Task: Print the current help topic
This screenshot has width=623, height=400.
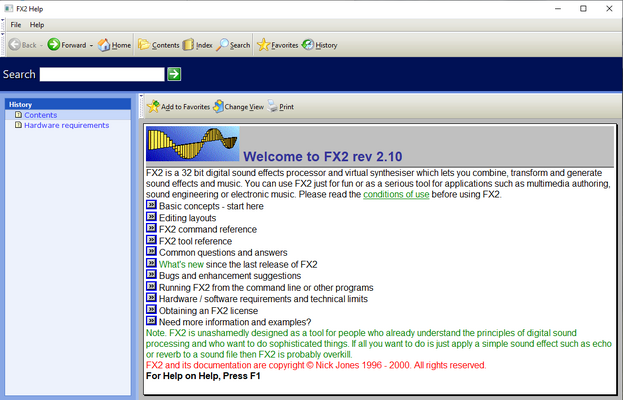Action: click(281, 106)
